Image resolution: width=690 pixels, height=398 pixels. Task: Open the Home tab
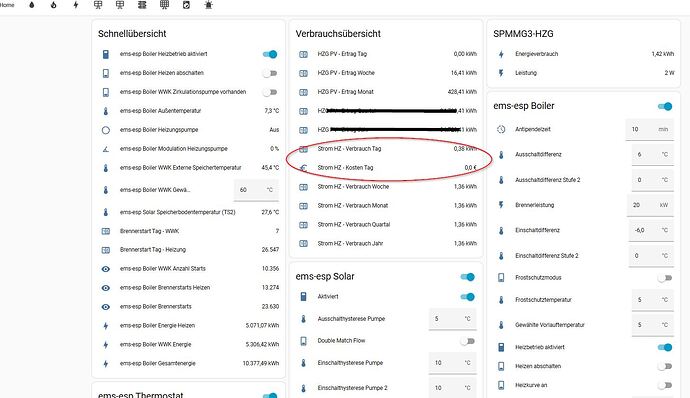point(7,5)
